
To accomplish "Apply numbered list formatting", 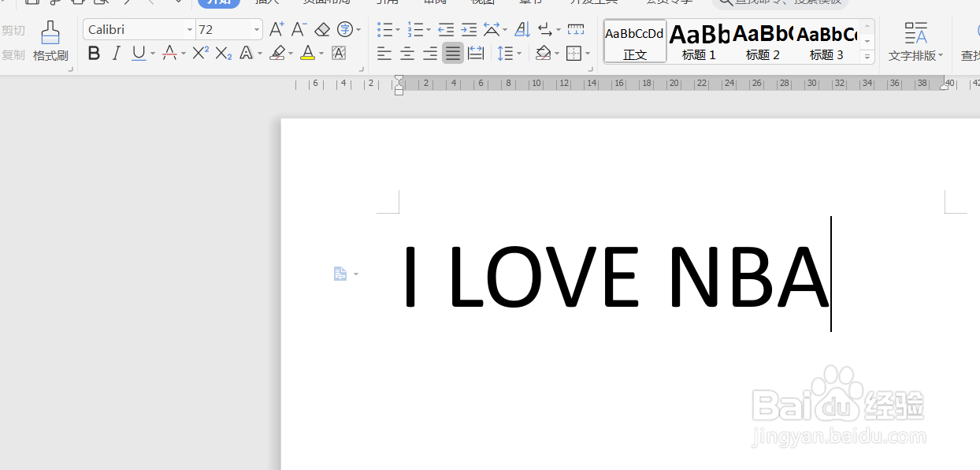I will tap(415, 30).
